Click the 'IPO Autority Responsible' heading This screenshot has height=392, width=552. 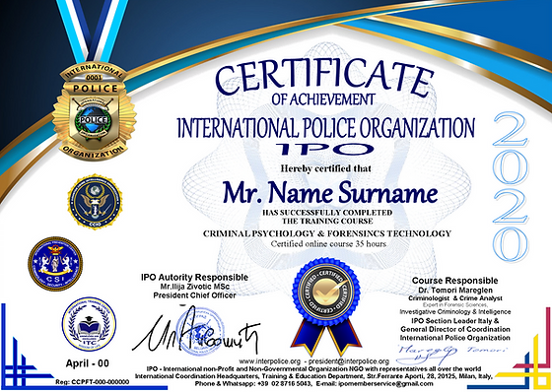[x=195, y=278]
